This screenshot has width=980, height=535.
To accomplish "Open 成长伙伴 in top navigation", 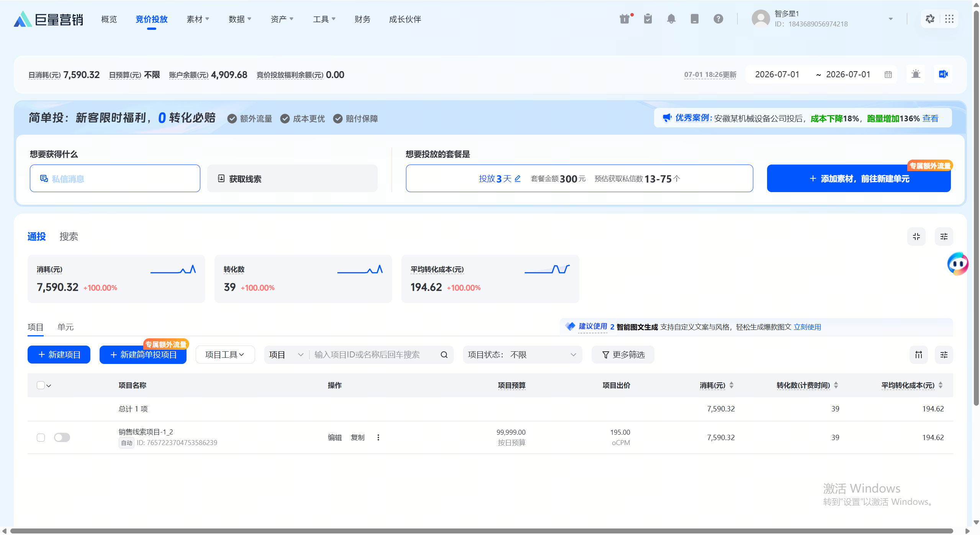I will pyautogui.click(x=405, y=19).
